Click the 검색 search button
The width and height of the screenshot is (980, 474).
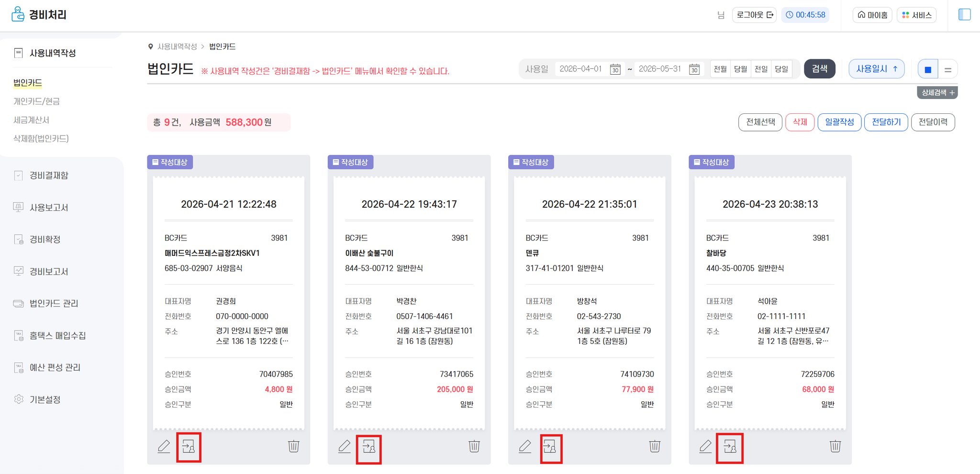[820, 69]
